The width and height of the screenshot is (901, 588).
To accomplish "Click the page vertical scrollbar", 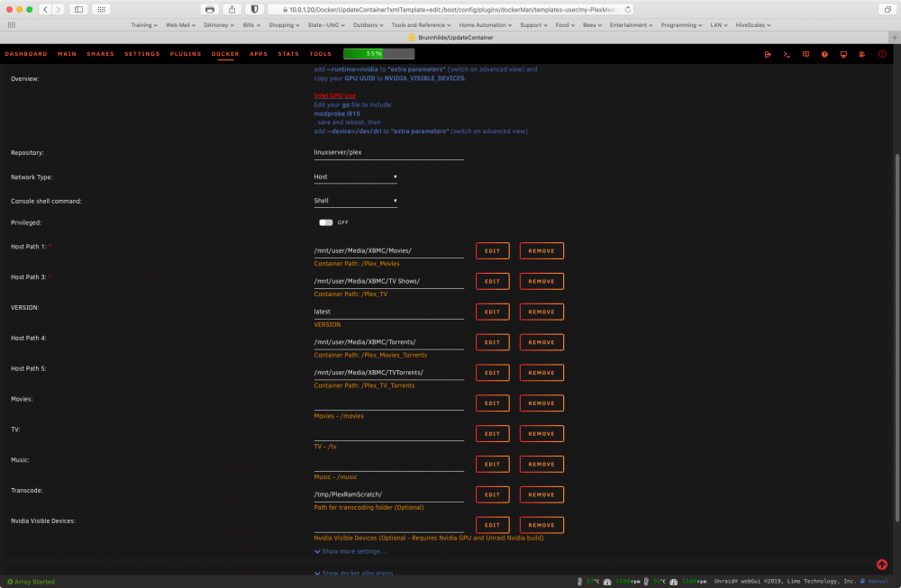I will (x=897, y=338).
